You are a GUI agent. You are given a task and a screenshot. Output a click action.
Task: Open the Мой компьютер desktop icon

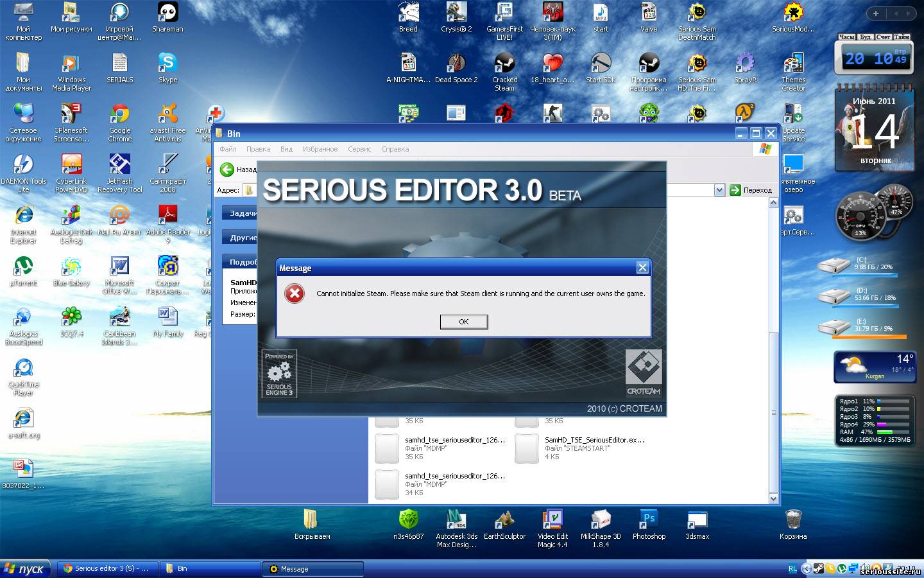[x=24, y=22]
